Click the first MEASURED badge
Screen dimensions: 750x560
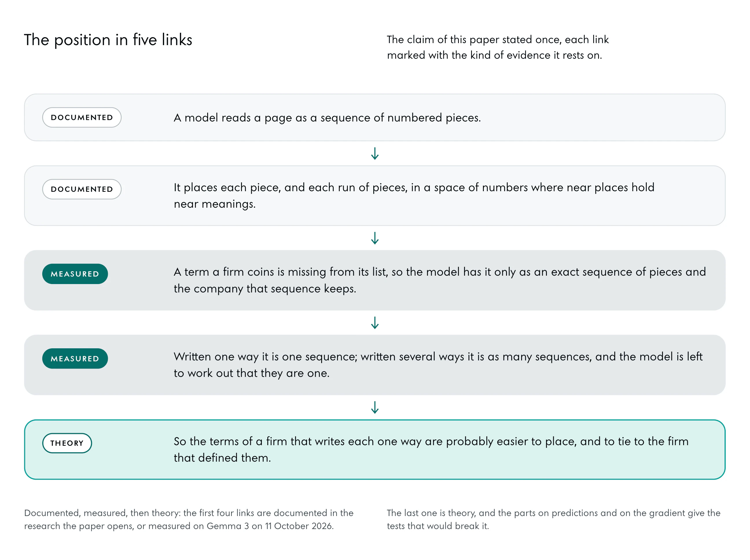pos(75,274)
